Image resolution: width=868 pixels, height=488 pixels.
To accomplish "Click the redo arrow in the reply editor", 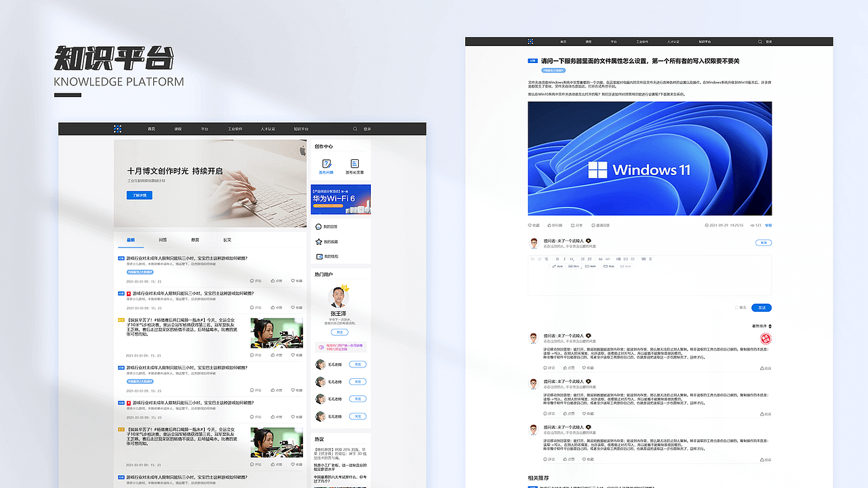I will (x=539, y=259).
